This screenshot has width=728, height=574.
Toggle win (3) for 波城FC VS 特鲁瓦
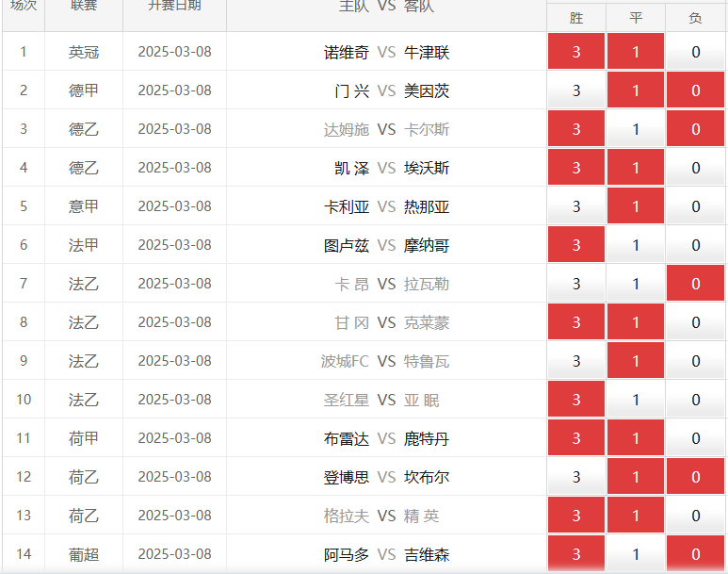(x=576, y=360)
